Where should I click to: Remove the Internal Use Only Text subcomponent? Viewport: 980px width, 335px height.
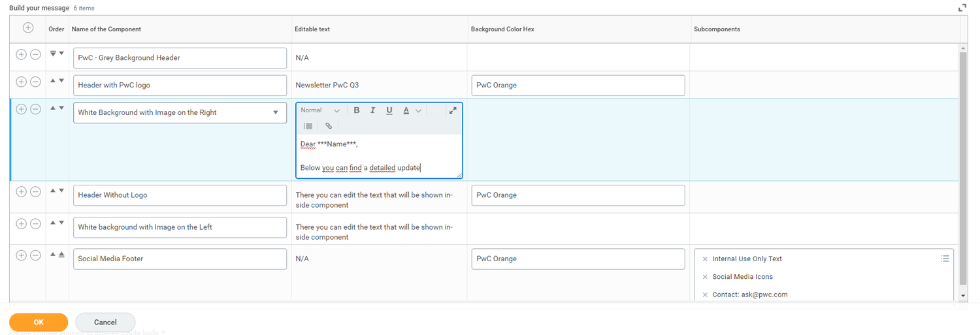(705, 259)
